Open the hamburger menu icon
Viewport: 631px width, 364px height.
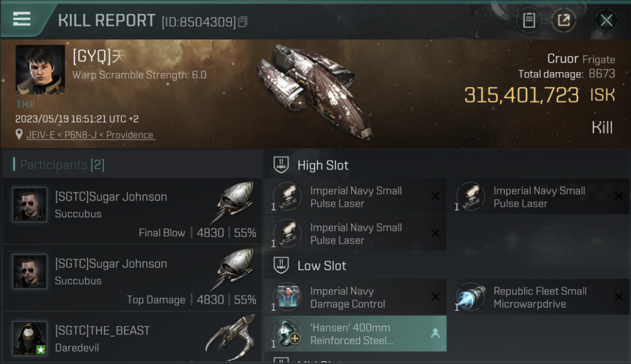pyautogui.click(x=22, y=19)
